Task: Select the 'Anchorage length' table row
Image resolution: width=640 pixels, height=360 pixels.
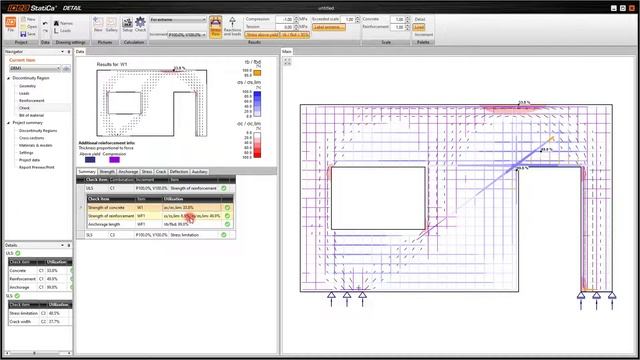Action: pyautogui.click(x=160, y=224)
